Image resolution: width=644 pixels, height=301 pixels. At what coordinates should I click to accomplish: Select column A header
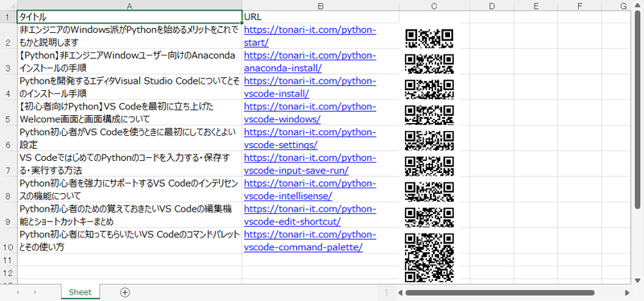click(130, 6)
